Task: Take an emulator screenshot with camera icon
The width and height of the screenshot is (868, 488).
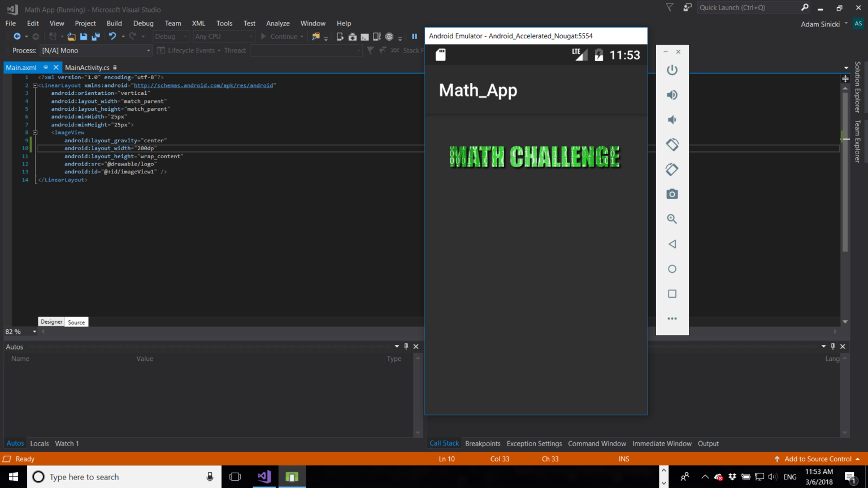Action: [x=672, y=194]
